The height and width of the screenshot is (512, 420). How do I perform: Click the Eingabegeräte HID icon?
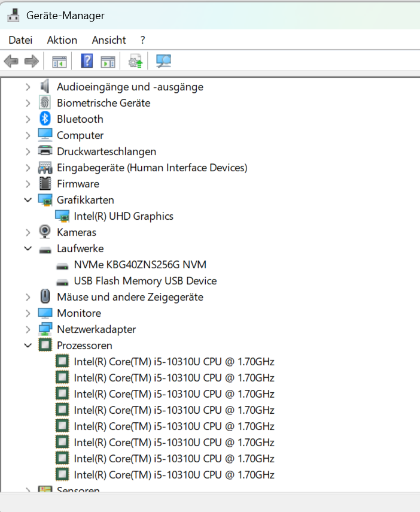point(45,168)
